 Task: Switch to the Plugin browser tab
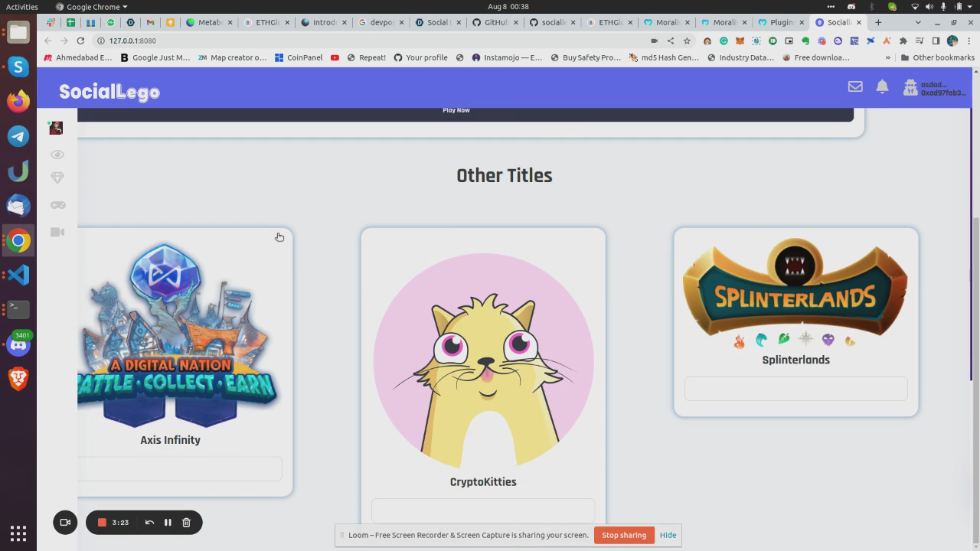tap(780, 22)
